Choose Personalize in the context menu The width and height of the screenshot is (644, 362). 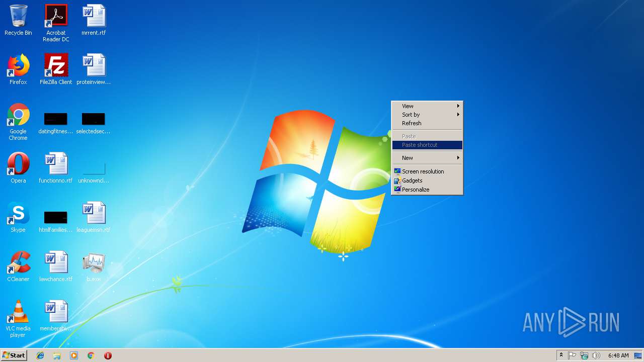427,190
